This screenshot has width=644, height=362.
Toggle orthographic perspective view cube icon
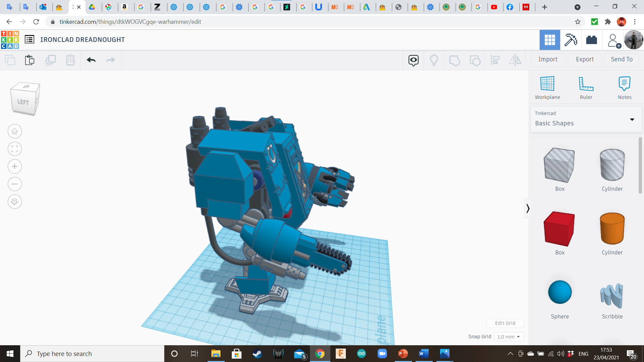coord(15,202)
